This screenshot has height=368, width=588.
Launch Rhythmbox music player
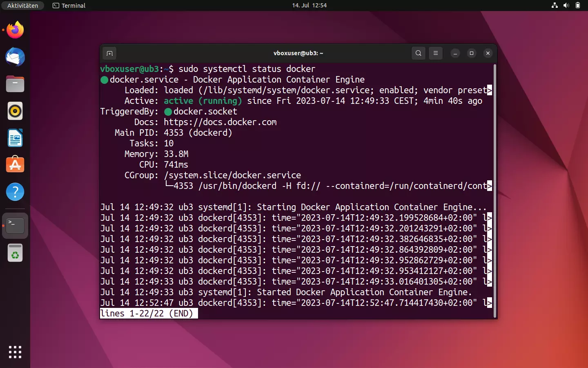(15, 111)
